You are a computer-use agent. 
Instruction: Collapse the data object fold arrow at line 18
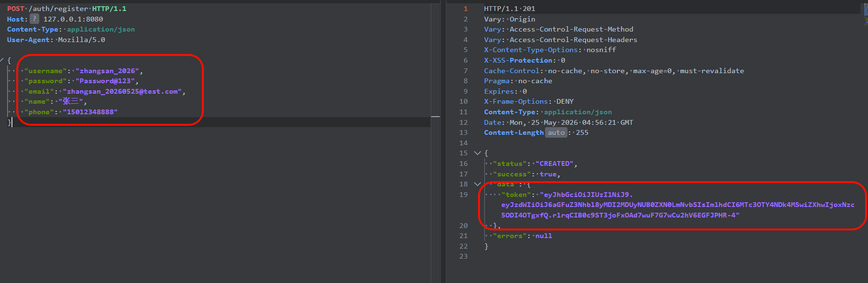pos(477,184)
